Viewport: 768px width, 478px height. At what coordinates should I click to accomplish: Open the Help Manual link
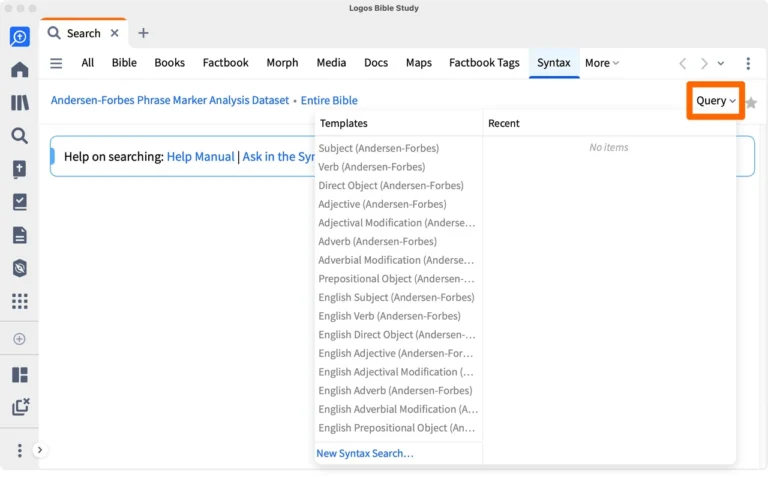click(x=200, y=156)
